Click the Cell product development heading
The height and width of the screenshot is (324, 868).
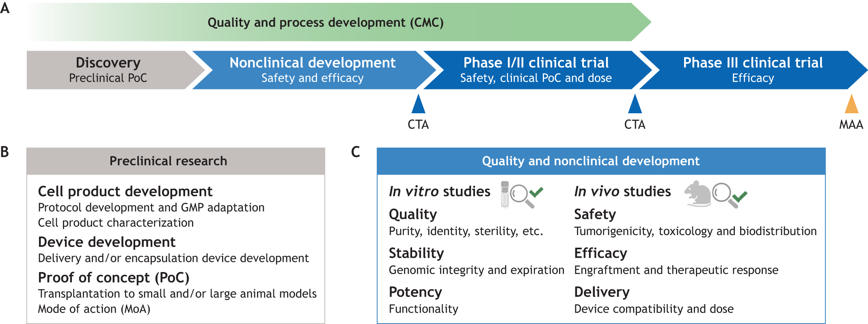click(125, 191)
